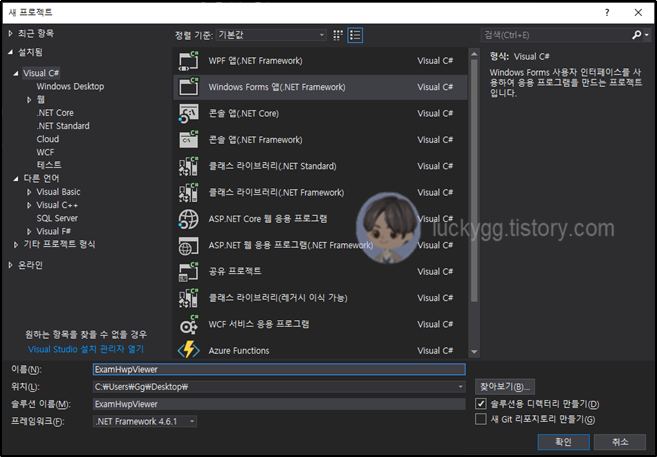Image resolution: width=657 pixels, height=457 pixels.
Task: Click the '찾아보기' browse button
Action: pos(505,387)
